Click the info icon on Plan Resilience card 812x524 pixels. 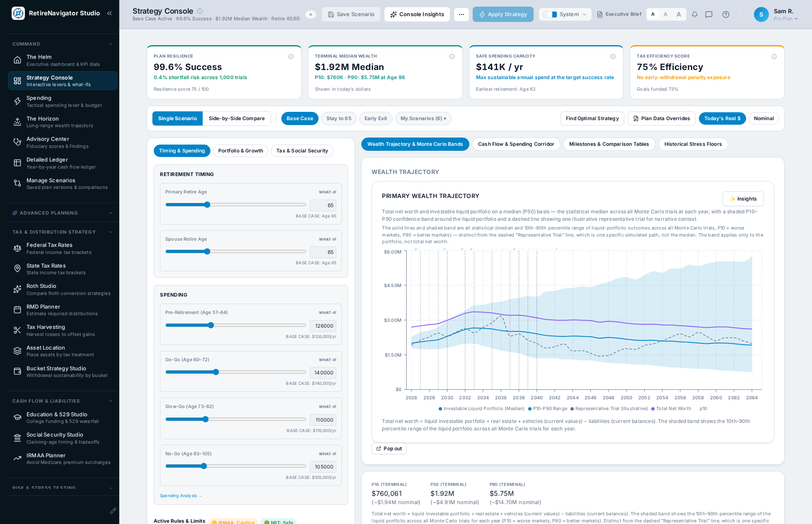point(291,57)
